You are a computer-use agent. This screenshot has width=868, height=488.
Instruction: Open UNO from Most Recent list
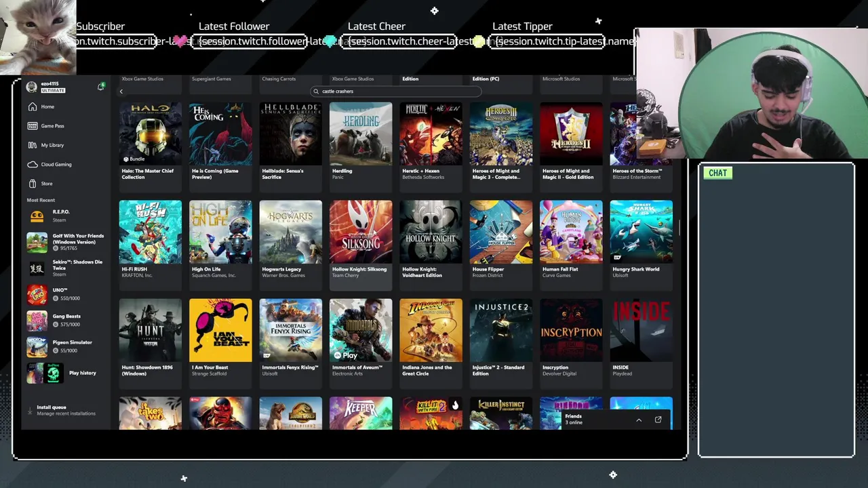tap(65, 295)
